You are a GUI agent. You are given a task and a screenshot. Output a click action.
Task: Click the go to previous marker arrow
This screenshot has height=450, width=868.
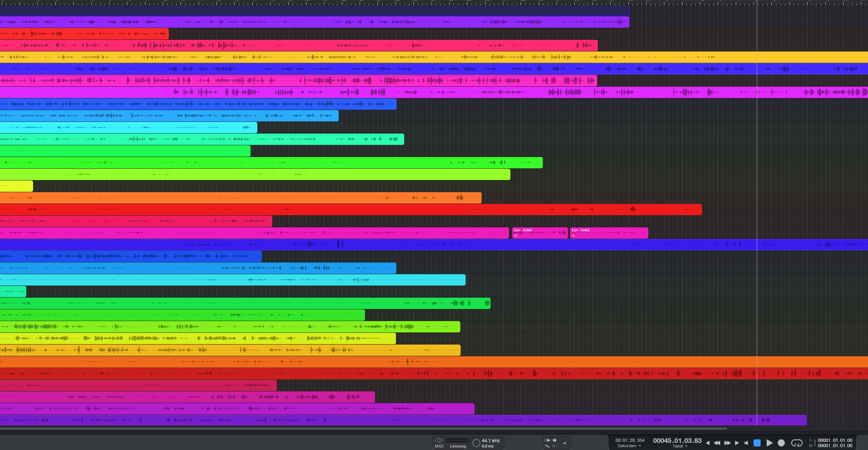(708, 443)
